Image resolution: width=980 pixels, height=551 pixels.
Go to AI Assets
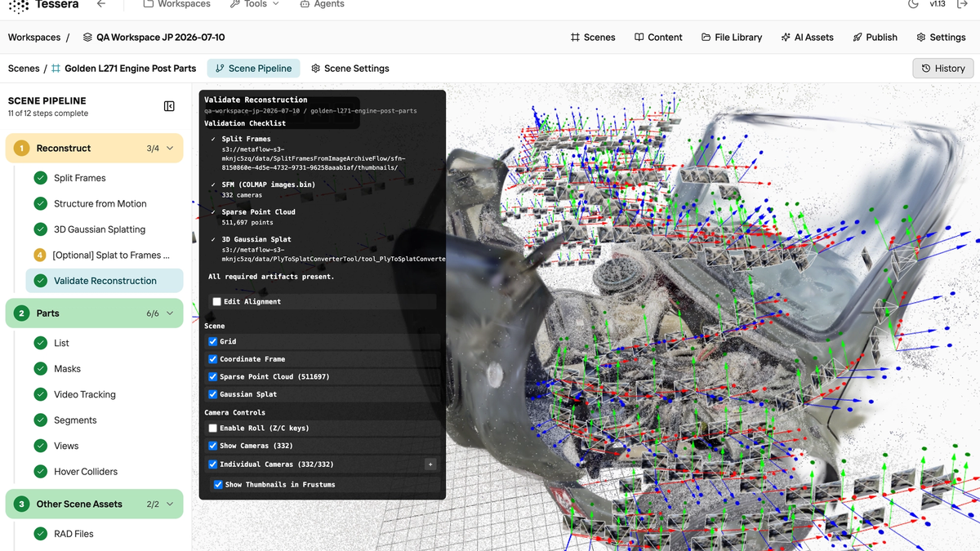pos(807,38)
